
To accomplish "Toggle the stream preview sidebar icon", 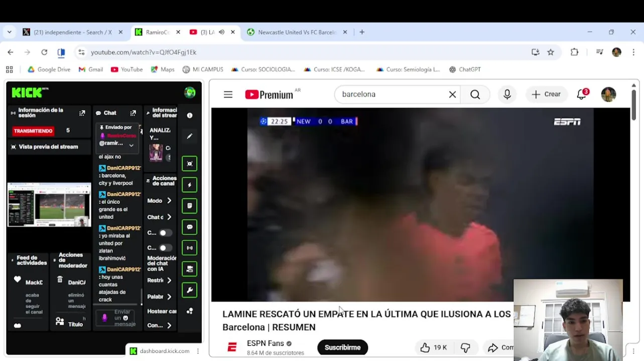I will click(x=190, y=164).
